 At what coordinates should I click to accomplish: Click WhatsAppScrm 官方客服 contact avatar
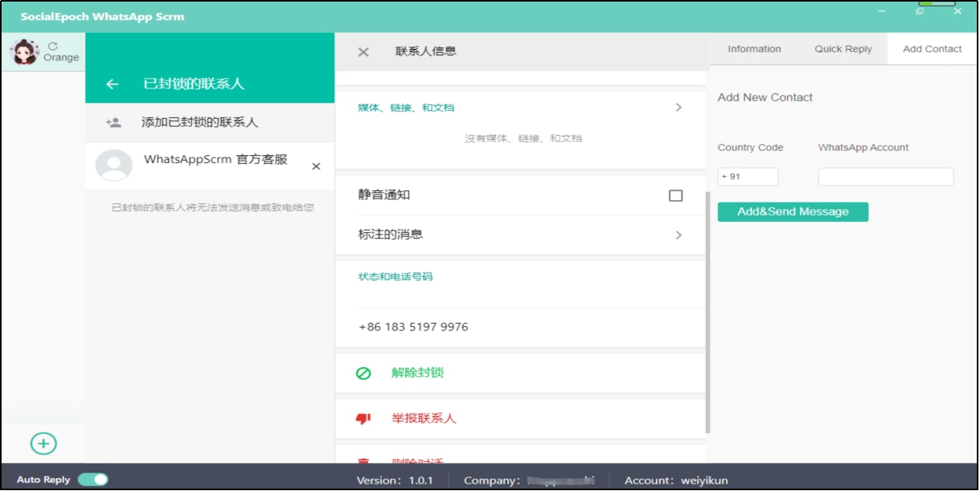coord(114,166)
